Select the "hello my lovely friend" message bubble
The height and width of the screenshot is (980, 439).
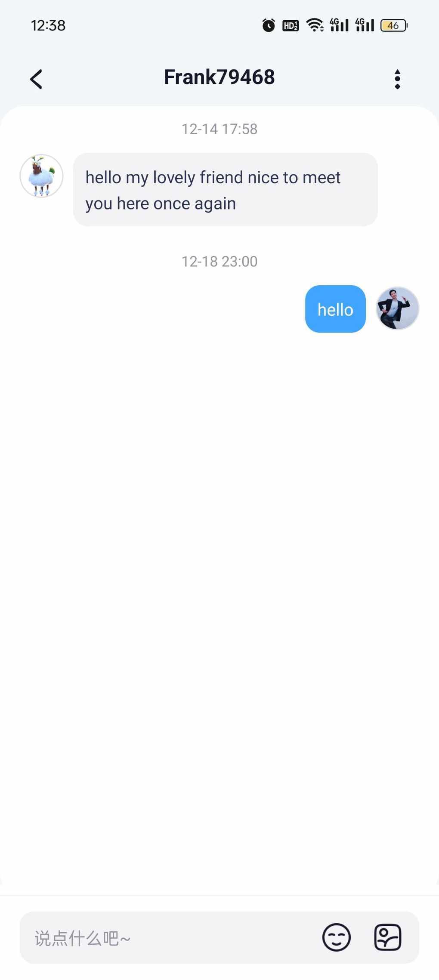click(226, 189)
